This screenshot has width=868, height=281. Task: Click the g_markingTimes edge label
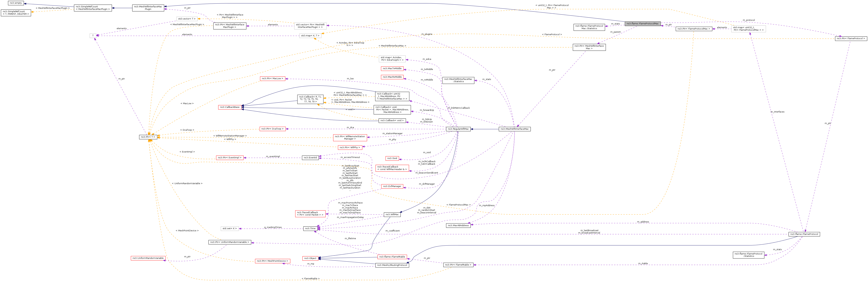[x=273, y=227]
